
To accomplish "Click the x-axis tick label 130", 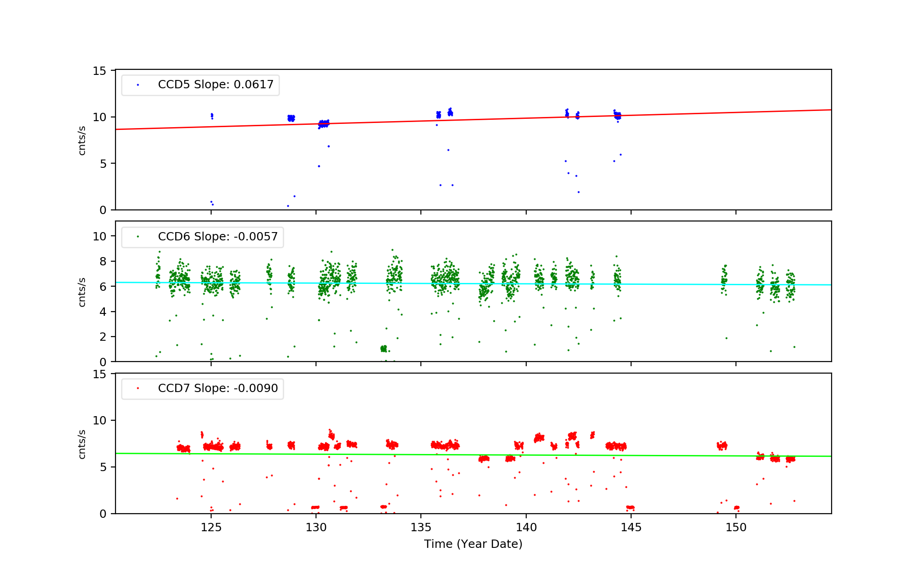I will [316, 528].
